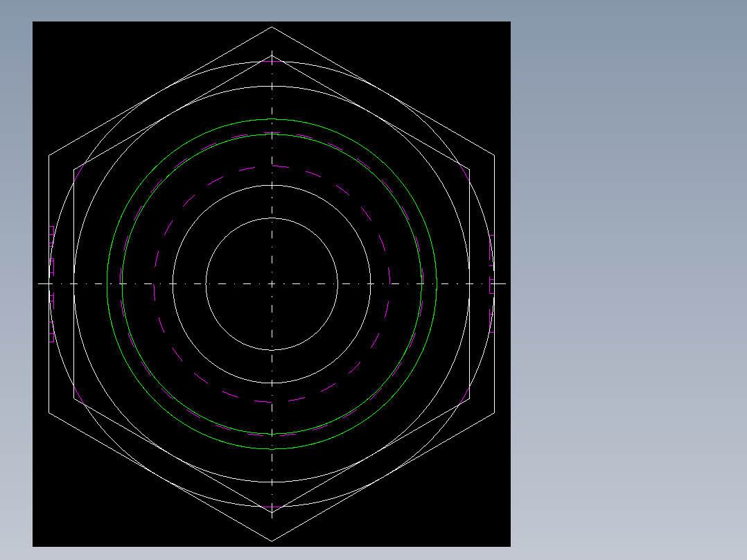Click the bottom vertex of the outer hexagon
Image resolution: width=747 pixels, height=560 pixels.
pos(272,541)
